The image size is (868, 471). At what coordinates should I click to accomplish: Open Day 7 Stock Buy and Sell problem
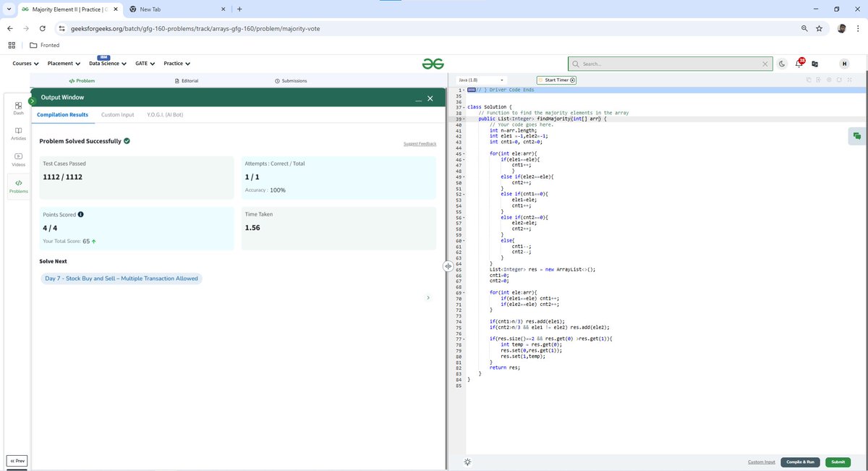tap(122, 278)
